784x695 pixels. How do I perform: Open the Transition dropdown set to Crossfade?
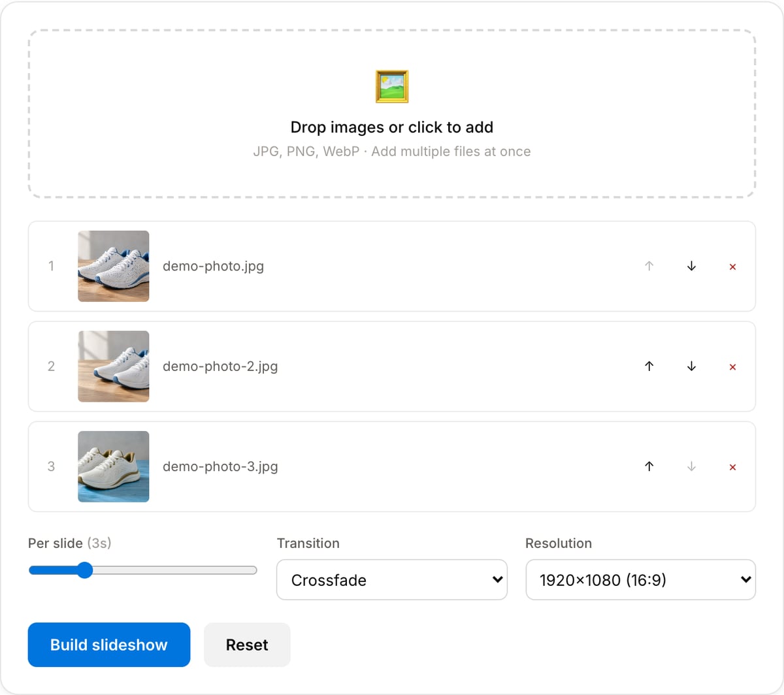(392, 579)
